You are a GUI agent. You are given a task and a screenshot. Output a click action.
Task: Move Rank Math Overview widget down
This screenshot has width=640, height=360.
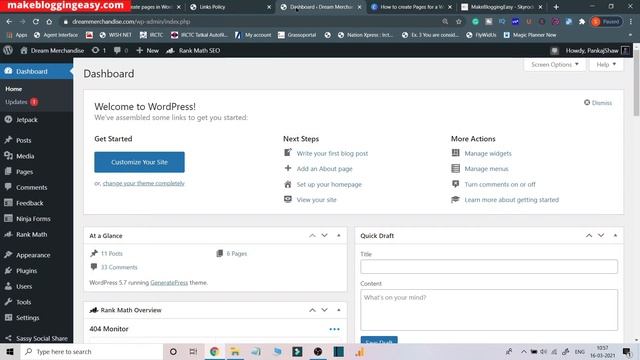tap(324, 310)
